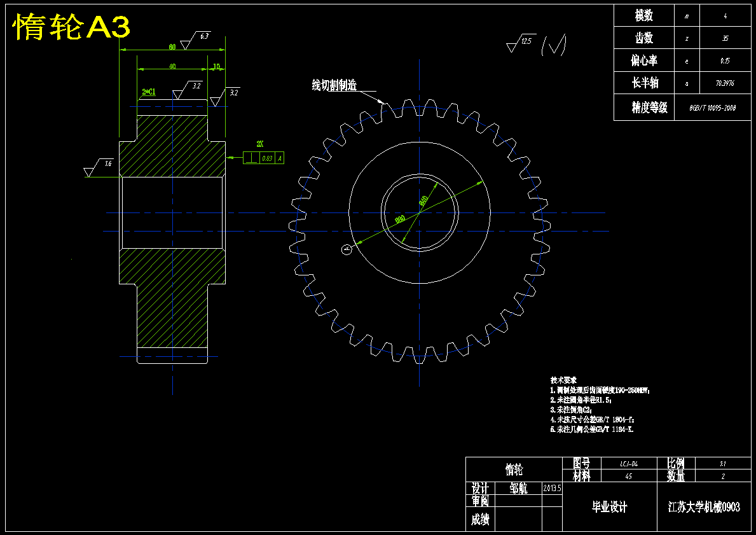Click the value '70.3976' in table
Image resolution: width=756 pixels, height=535 pixels.
(725, 83)
